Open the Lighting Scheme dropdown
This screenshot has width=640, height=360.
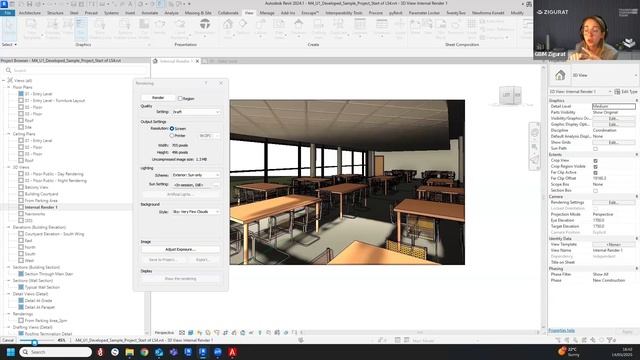pyautogui.click(x=196, y=175)
